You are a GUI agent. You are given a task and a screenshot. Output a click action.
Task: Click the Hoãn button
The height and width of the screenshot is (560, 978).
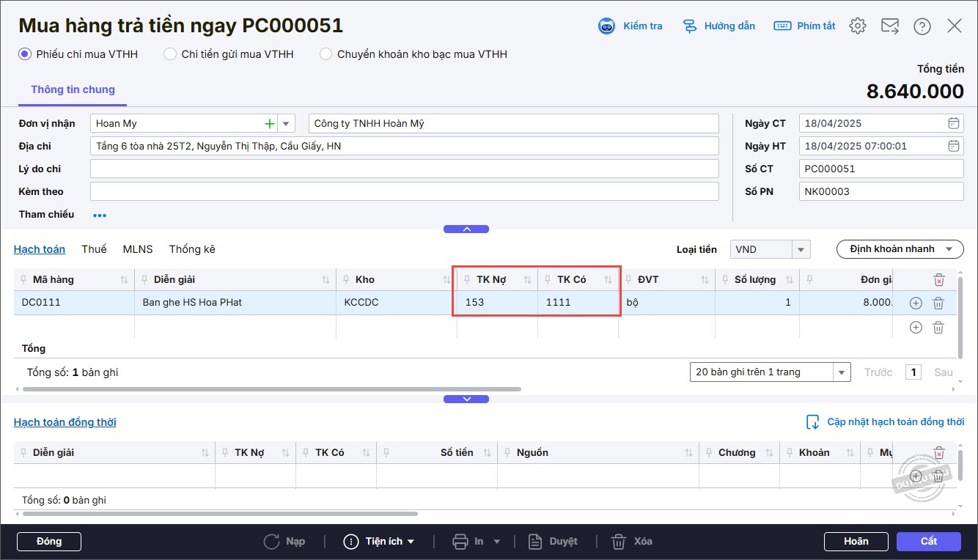coord(856,542)
